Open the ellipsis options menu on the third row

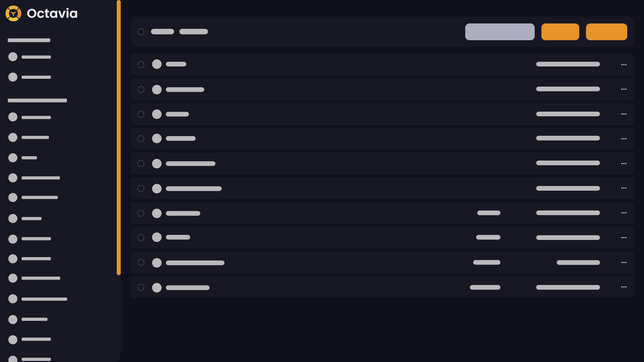pyautogui.click(x=624, y=114)
